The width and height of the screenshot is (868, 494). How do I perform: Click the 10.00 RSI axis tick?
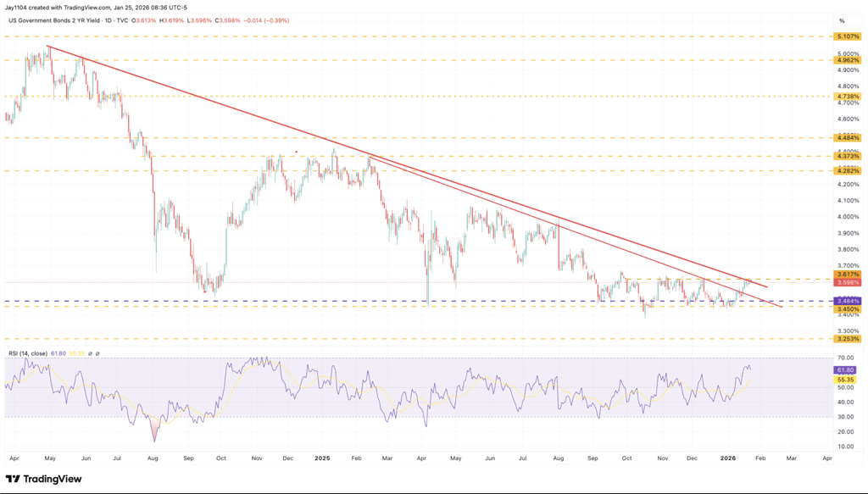pos(846,447)
